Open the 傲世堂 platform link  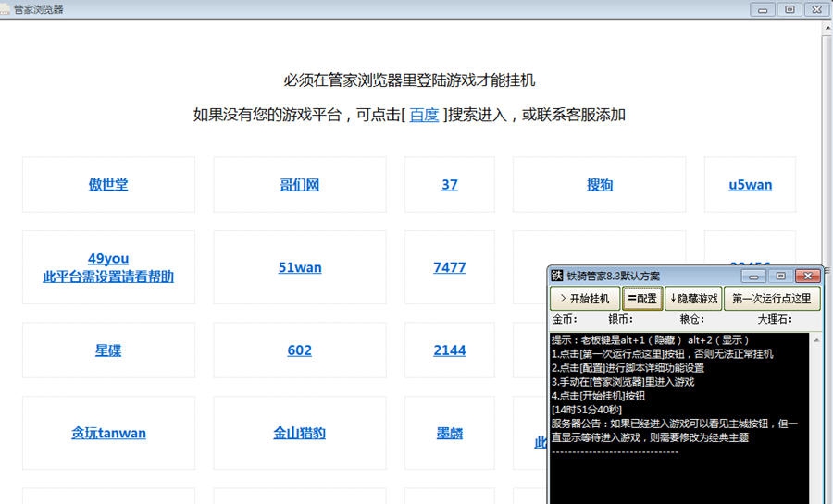[x=108, y=185]
